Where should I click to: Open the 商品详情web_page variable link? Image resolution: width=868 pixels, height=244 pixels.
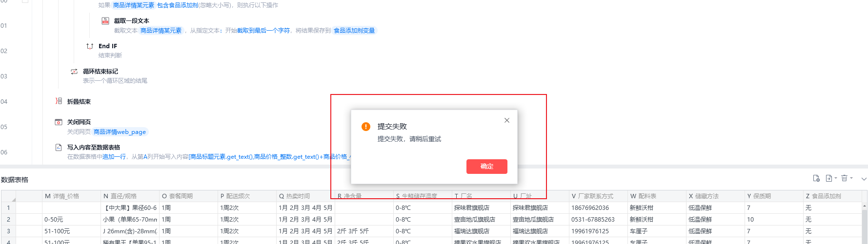coord(120,132)
